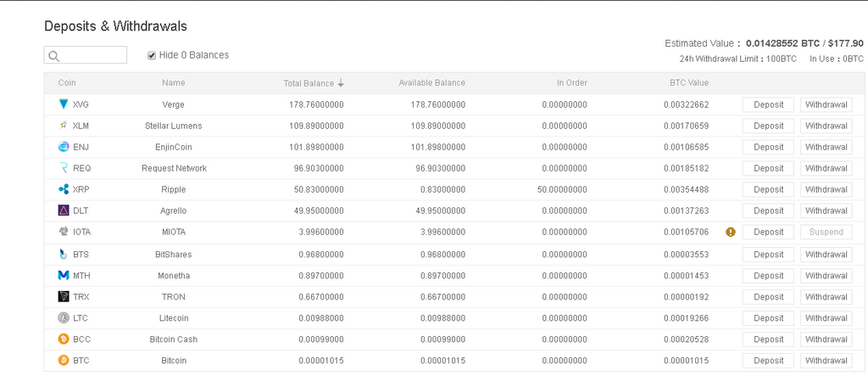Click the TRON TRX coin icon
Viewport: 868px width, 376px height.
coord(64,297)
